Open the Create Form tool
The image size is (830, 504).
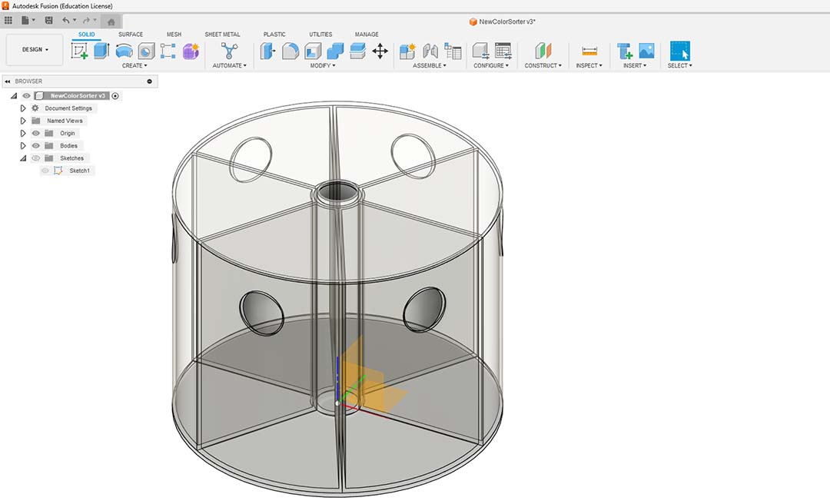coord(191,51)
